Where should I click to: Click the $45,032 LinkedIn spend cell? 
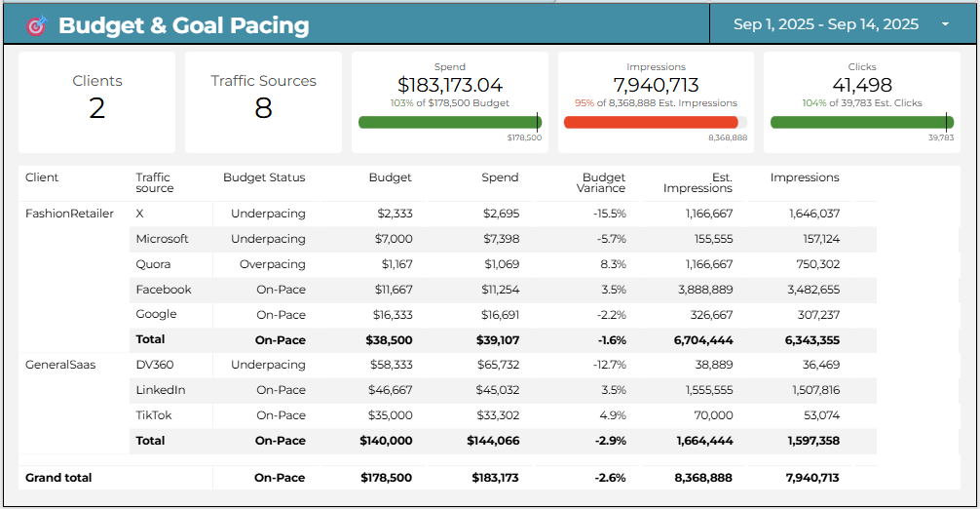tap(498, 390)
